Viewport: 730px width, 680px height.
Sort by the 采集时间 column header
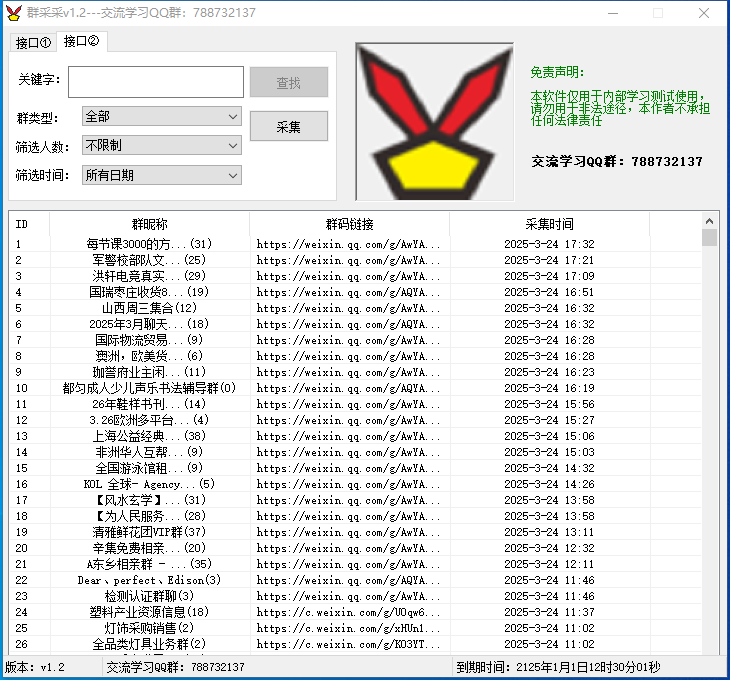[x=549, y=224]
